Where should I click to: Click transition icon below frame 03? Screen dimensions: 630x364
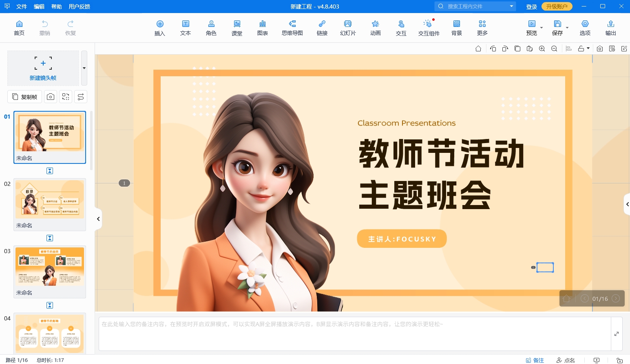point(50,305)
